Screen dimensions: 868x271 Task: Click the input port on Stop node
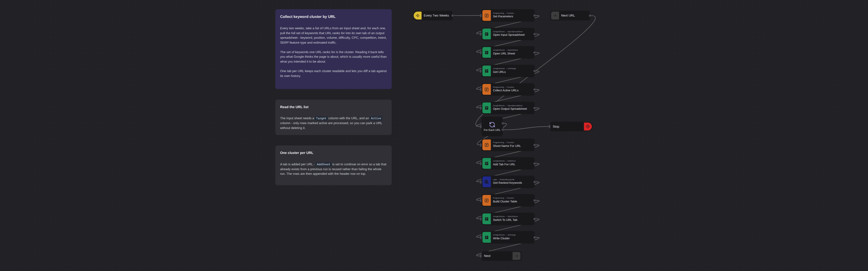click(x=550, y=127)
